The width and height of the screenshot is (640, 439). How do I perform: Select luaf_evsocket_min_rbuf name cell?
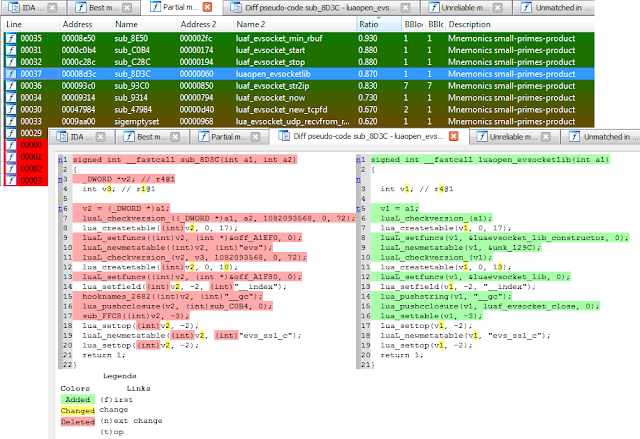tap(279, 38)
